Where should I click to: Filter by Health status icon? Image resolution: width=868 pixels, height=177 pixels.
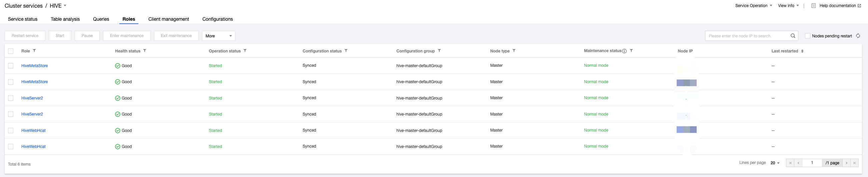pos(145,51)
